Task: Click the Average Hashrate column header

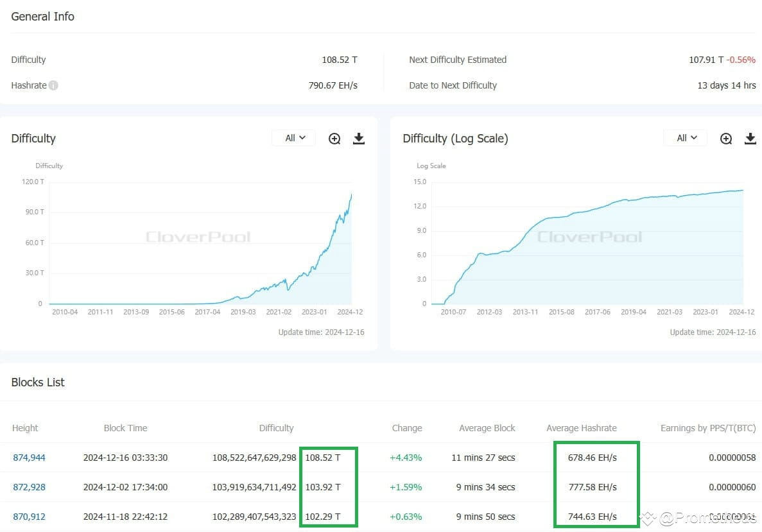Action: coord(581,428)
